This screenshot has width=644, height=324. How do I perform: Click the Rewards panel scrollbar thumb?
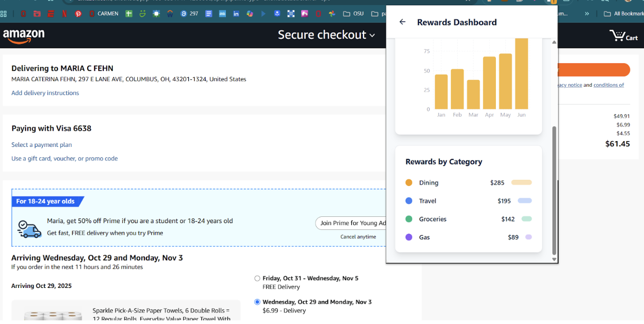tap(554, 190)
